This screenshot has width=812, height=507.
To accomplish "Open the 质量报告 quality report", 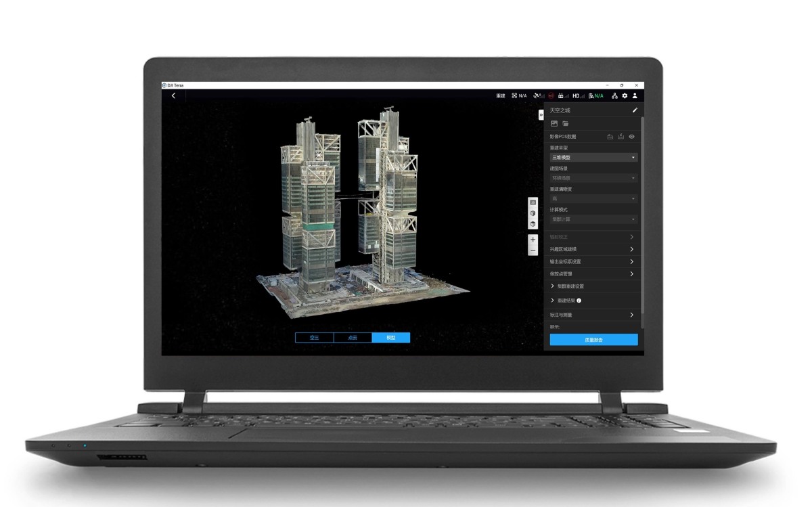I will [592, 339].
